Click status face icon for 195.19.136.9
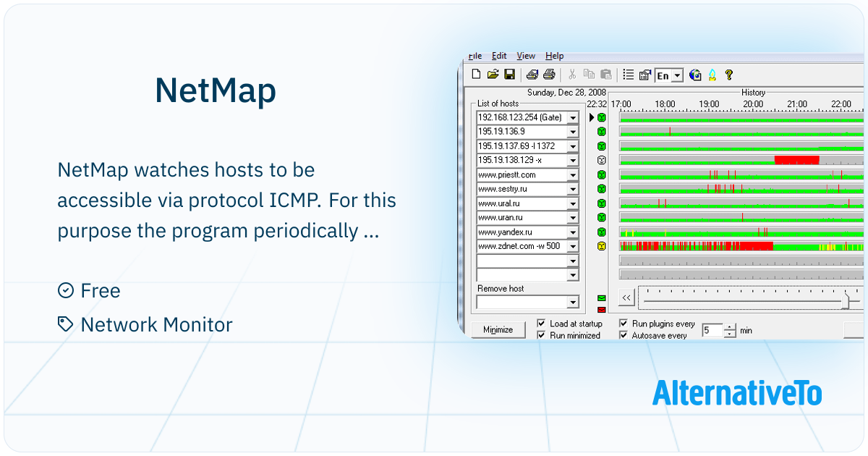The width and height of the screenshot is (868, 456). pyautogui.click(x=601, y=132)
